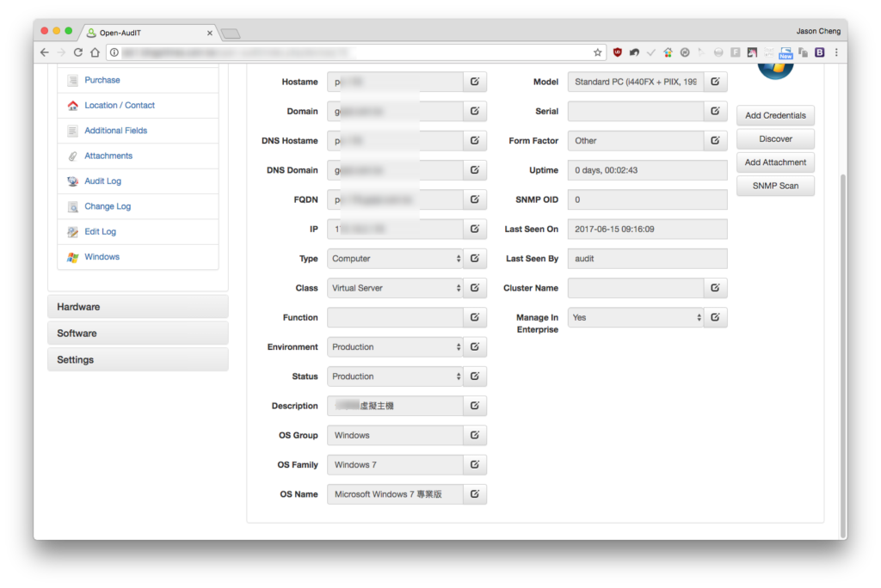The height and width of the screenshot is (588, 881).
Task: Expand the Software section
Action: coord(138,334)
